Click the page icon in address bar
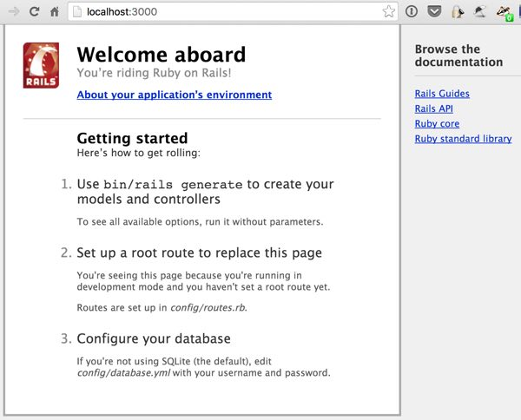The image size is (521, 420). click(x=77, y=12)
